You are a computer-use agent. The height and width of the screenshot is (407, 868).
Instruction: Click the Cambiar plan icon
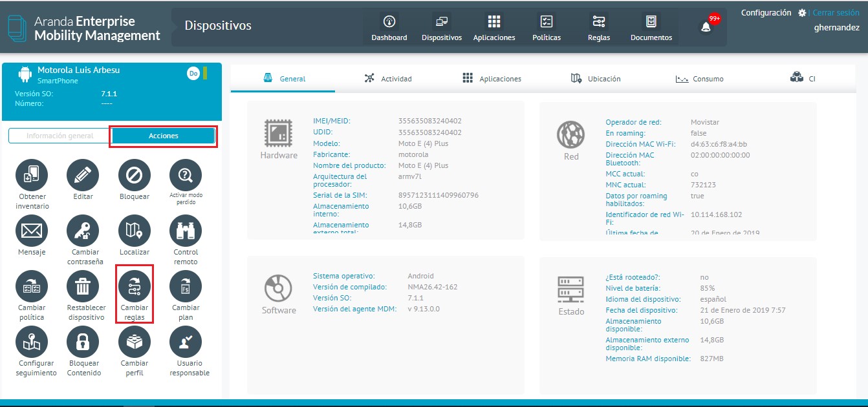(x=186, y=286)
